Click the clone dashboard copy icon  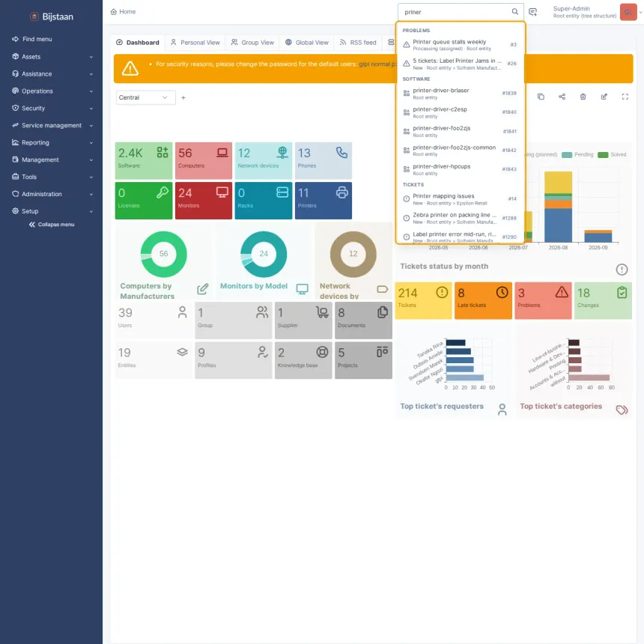point(541,97)
